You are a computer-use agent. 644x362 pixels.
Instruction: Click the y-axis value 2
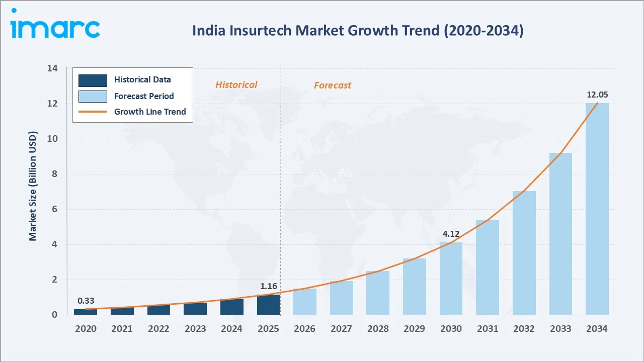click(55, 280)
